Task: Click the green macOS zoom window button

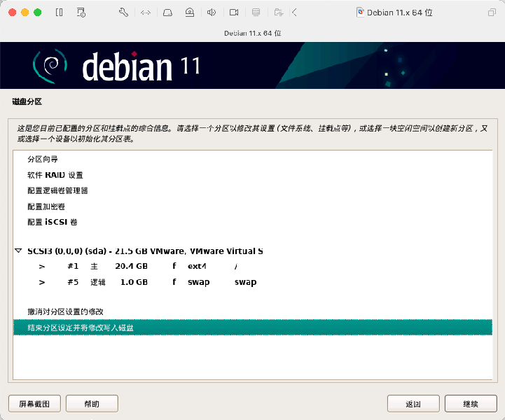Action: click(38, 13)
